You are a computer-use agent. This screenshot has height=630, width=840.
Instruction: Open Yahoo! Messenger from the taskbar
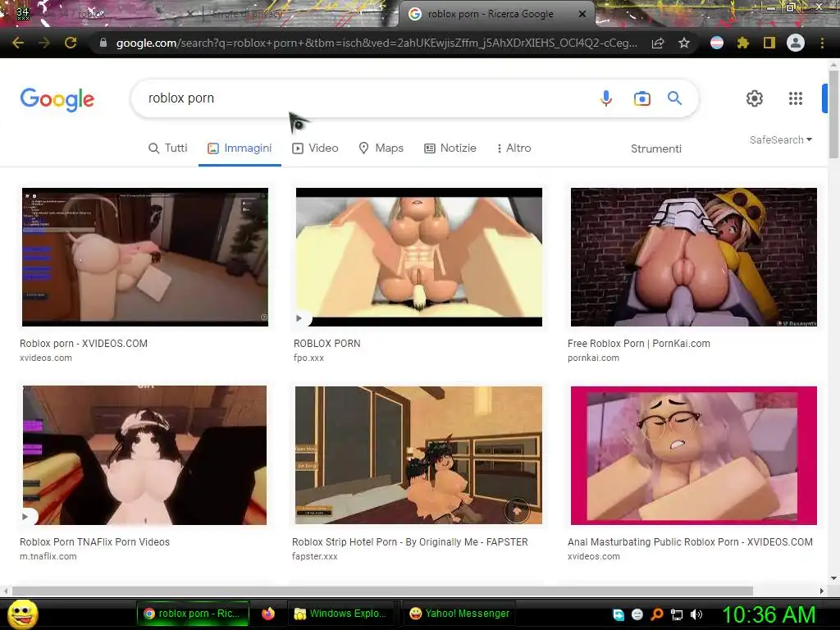pyautogui.click(x=459, y=614)
